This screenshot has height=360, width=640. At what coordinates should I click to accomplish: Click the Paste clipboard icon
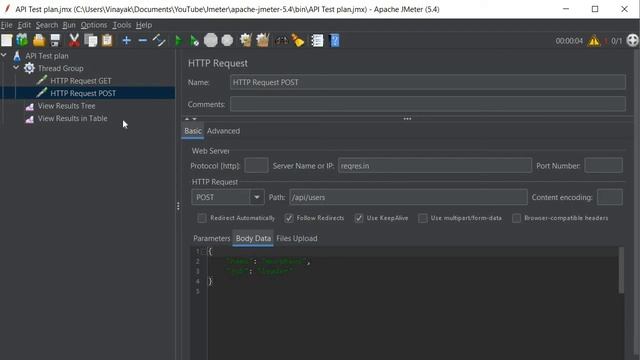pyautogui.click(x=107, y=40)
